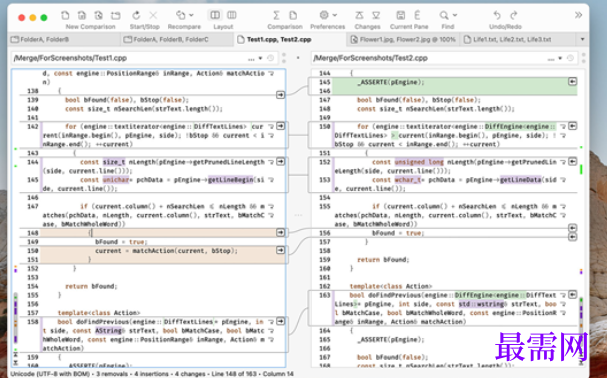Create a new text comparison
607x378 pixels.
click(x=65, y=15)
